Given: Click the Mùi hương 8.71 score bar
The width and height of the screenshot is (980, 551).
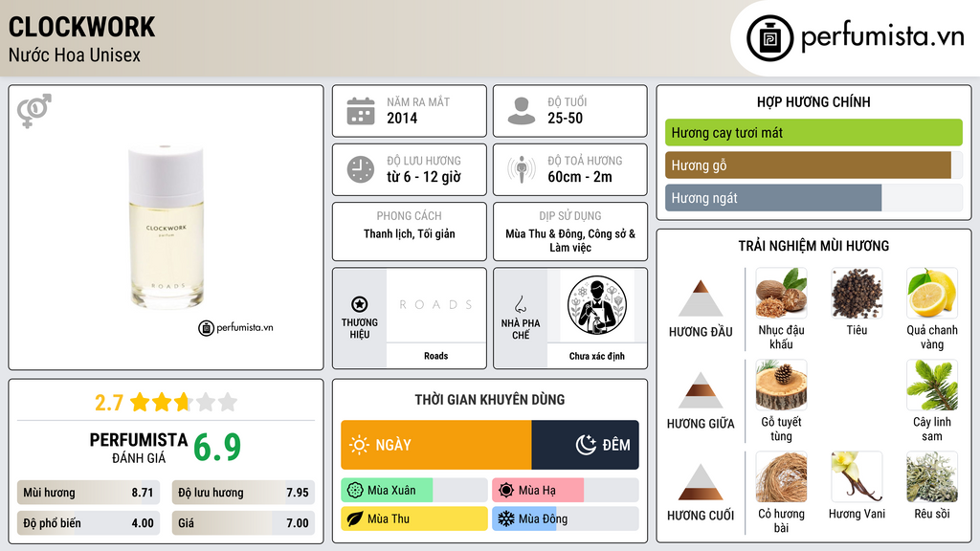Looking at the screenshot, I should point(88,493).
